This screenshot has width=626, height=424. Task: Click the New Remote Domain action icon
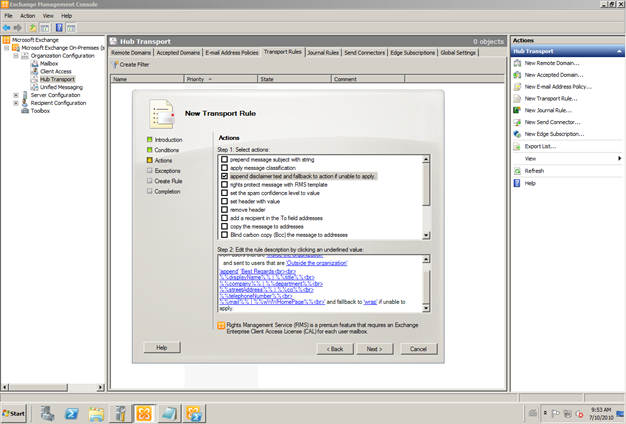coord(517,63)
